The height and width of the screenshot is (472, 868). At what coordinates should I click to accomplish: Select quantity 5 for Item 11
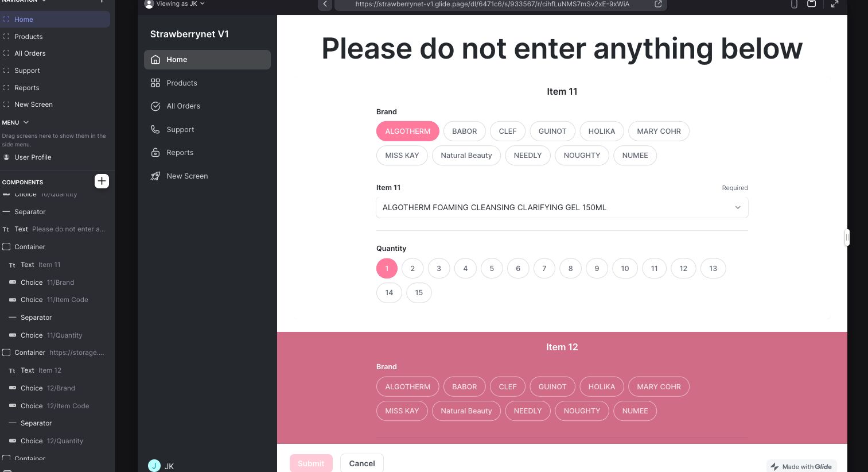click(492, 268)
